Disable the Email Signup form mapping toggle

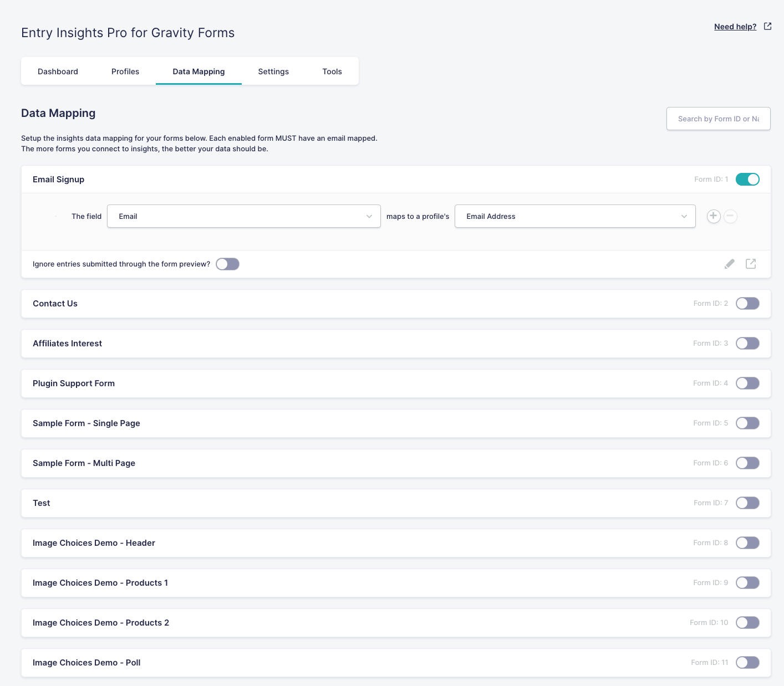(x=747, y=179)
